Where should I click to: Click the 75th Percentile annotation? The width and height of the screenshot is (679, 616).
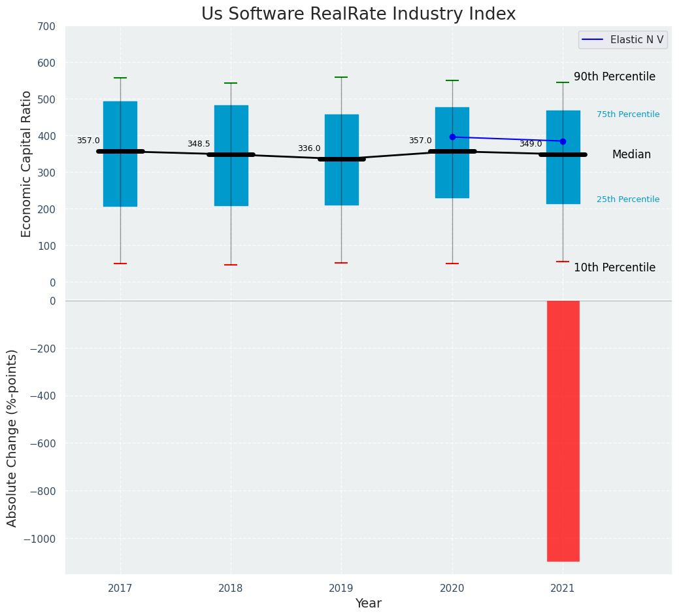(628, 114)
